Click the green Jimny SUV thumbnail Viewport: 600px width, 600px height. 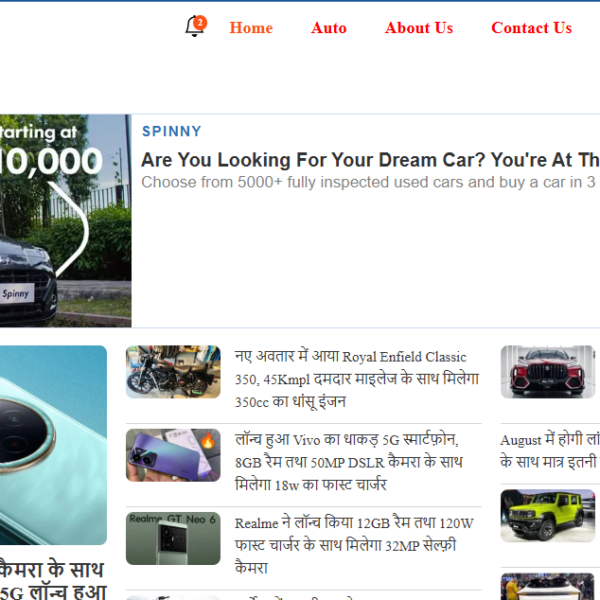point(548,515)
